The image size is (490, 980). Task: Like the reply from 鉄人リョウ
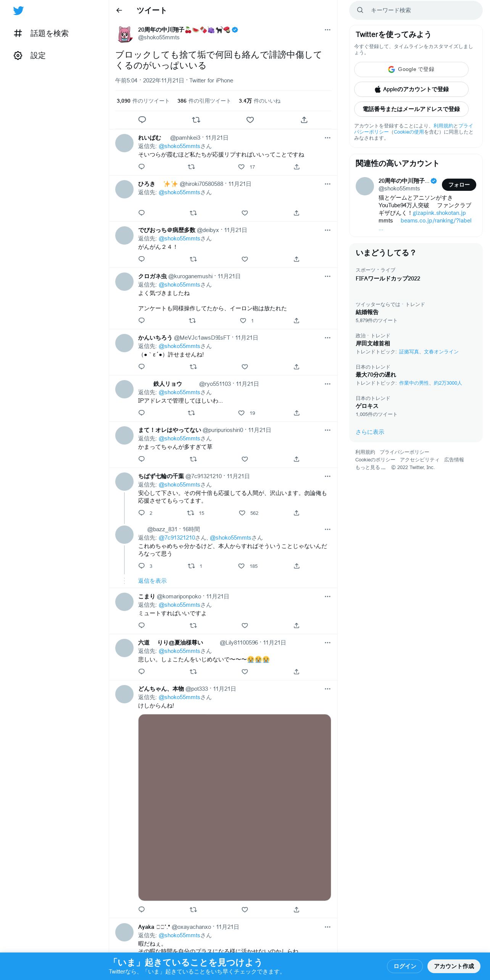click(x=241, y=413)
